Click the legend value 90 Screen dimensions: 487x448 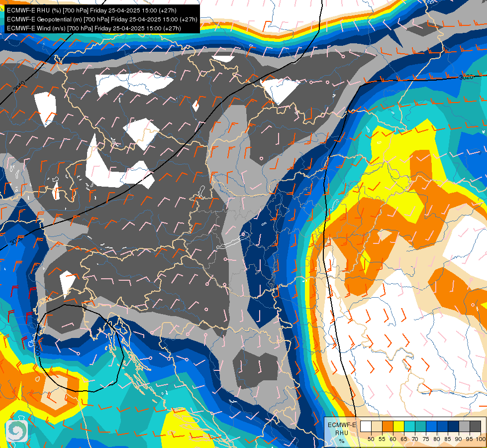click(x=459, y=439)
